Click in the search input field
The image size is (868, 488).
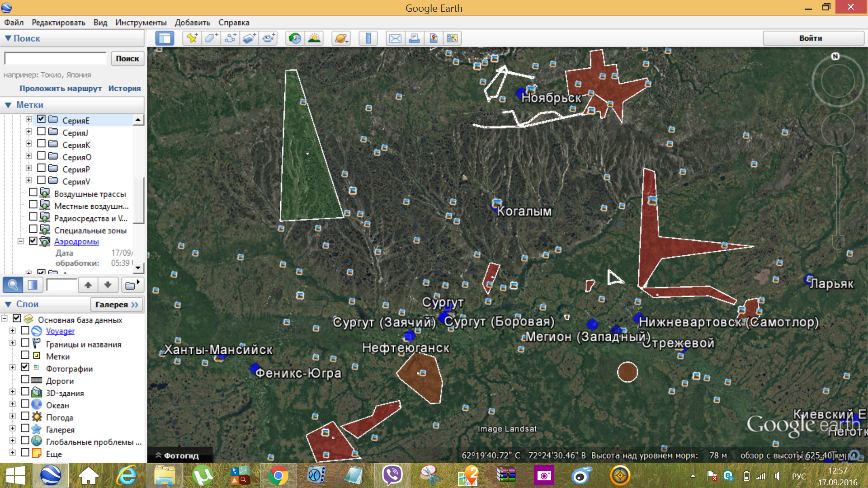(55, 58)
